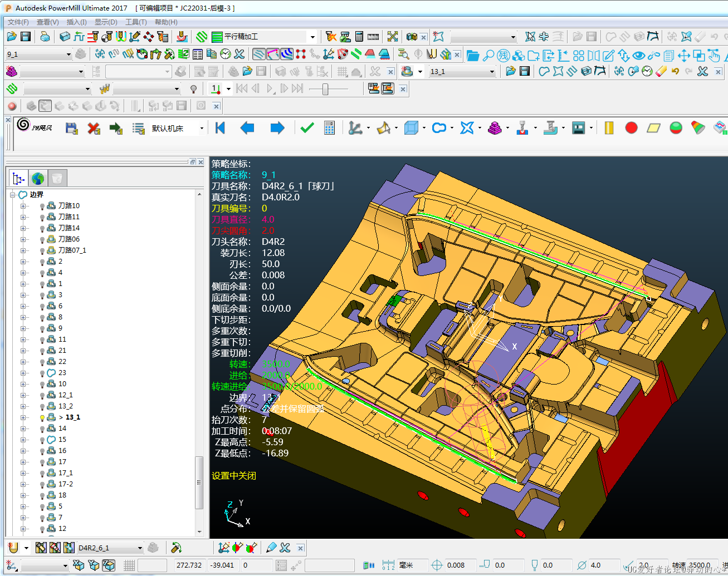Toggle lightbulb of toolpath 17-2
The image size is (728, 576).
[42, 484]
